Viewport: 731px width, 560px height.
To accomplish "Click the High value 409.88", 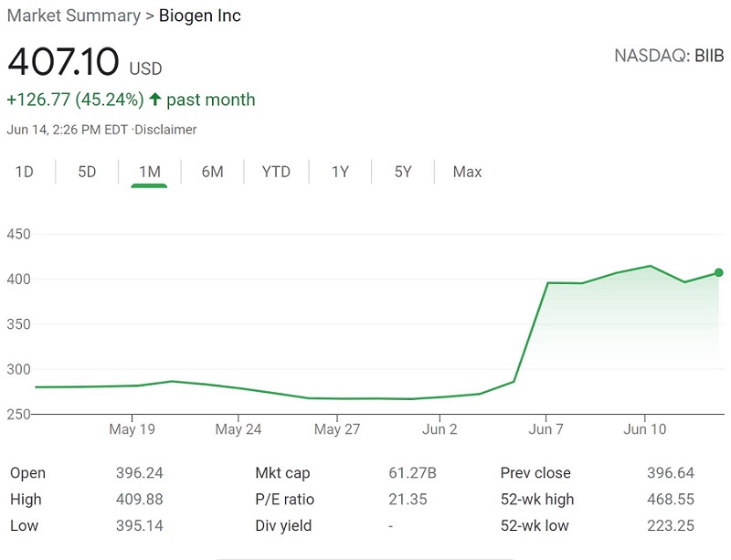I will (x=140, y=500).
